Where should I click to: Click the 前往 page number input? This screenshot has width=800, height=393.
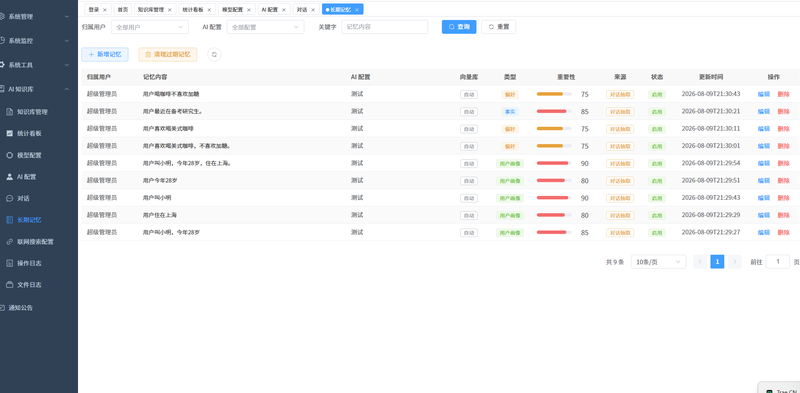click(778, 262)
